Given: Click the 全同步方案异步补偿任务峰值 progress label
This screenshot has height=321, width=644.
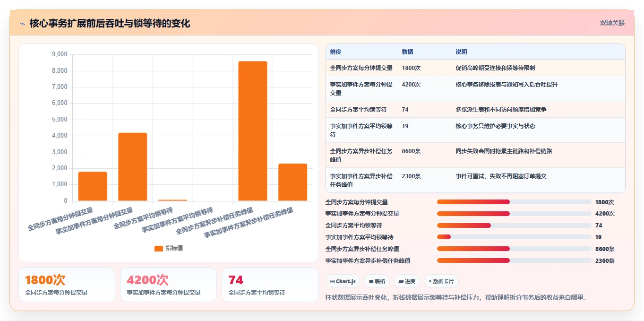Looking at the screenshot, I should [362, 249].
